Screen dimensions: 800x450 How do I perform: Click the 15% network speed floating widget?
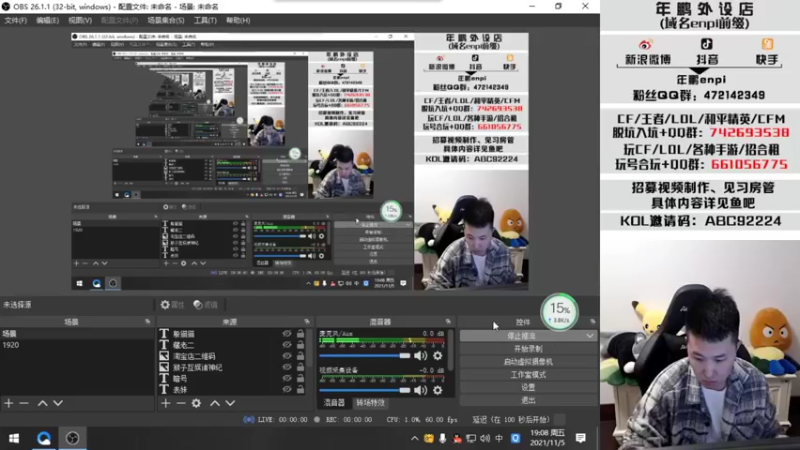(x=559, y=312)
